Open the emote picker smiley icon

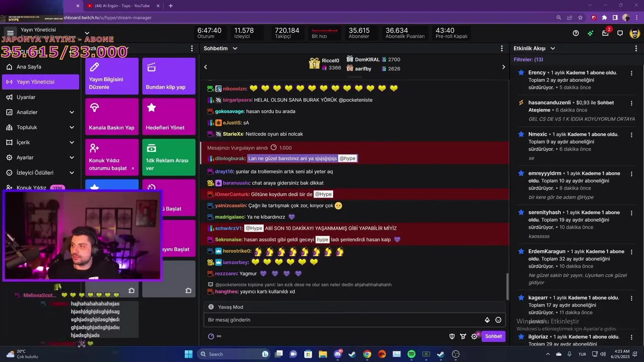pyautogui.click(x=498, y=320)
